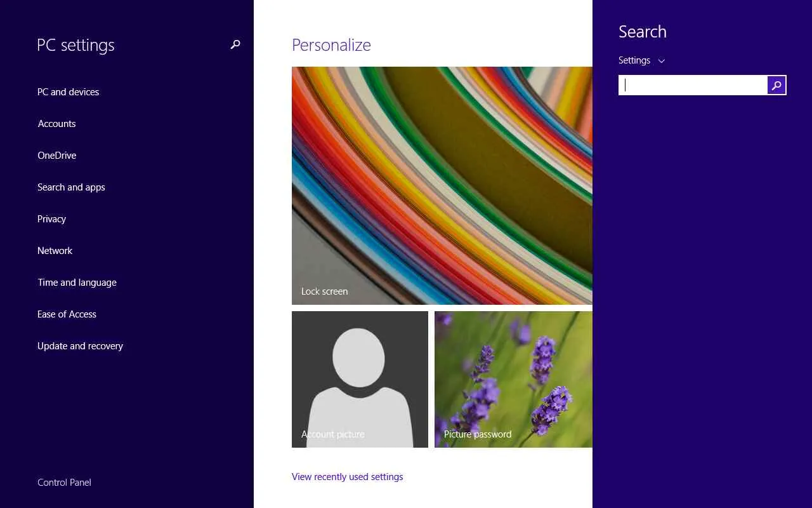Choose Ease of Access
Screen dimensions: 812x508
(67, 314)
